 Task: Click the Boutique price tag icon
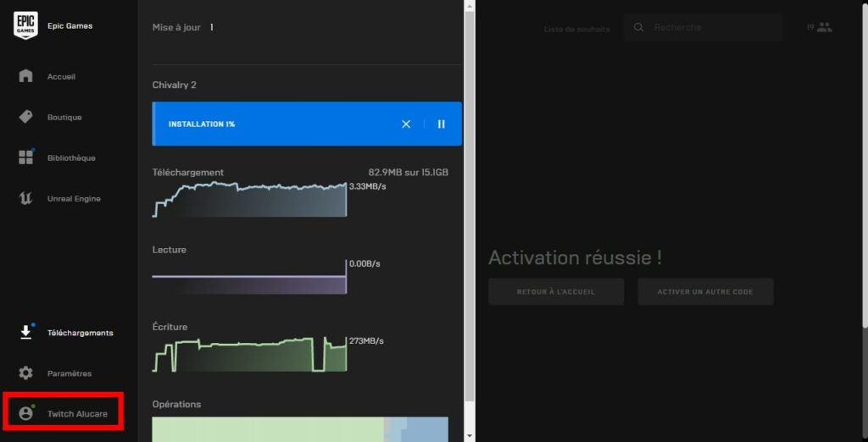(25, 117)
